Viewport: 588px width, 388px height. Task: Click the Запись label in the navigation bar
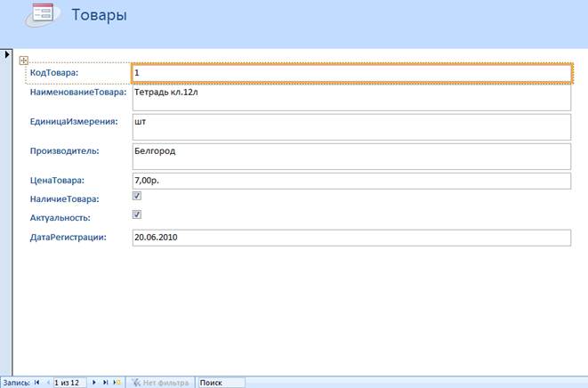pyautogui.click(x=16, y=383)
